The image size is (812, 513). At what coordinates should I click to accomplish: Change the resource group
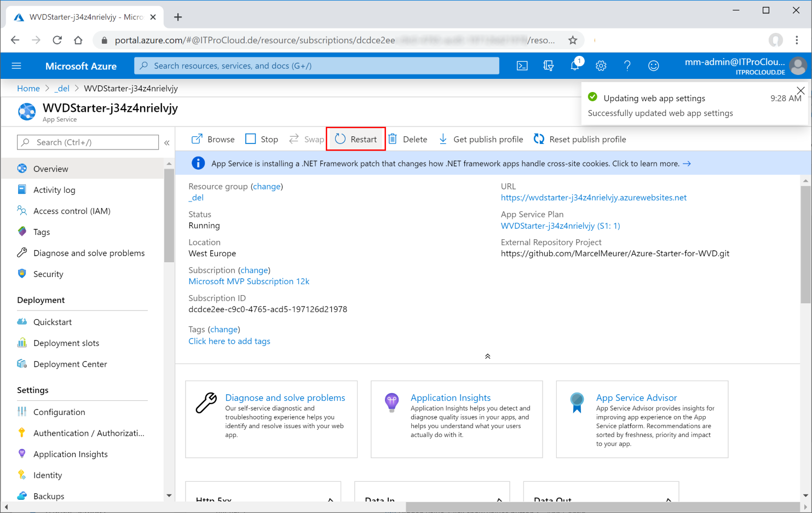pyautogui.click(x=267, y=186)
